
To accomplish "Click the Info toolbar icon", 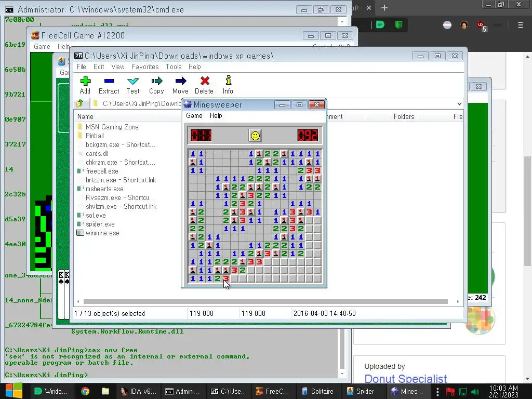I will 228,85.
